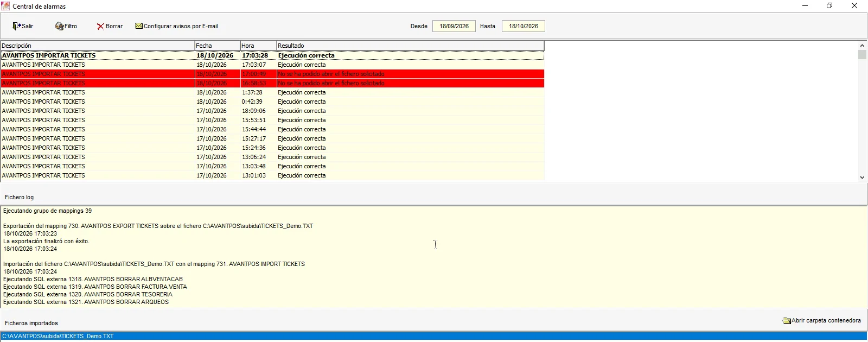Select the row with time 13:06:24
868x342 pixels.
coord(272,157)
